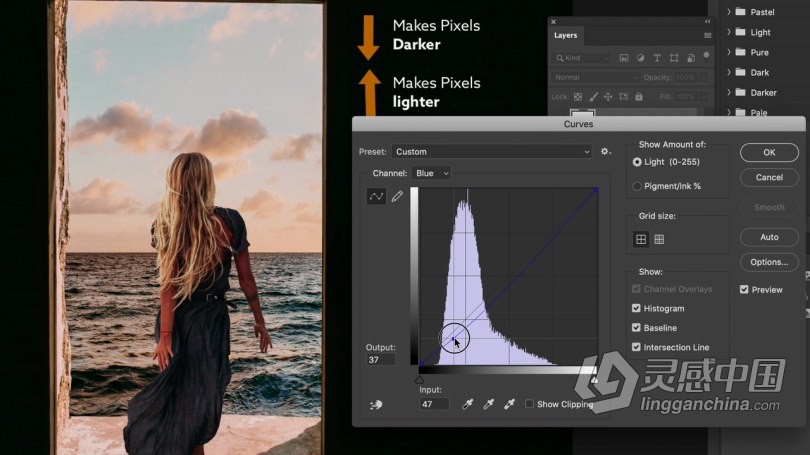810x455 pixels.
Task: Choose the detailed 10x10 grid size icon
Action: click(659, 239)
